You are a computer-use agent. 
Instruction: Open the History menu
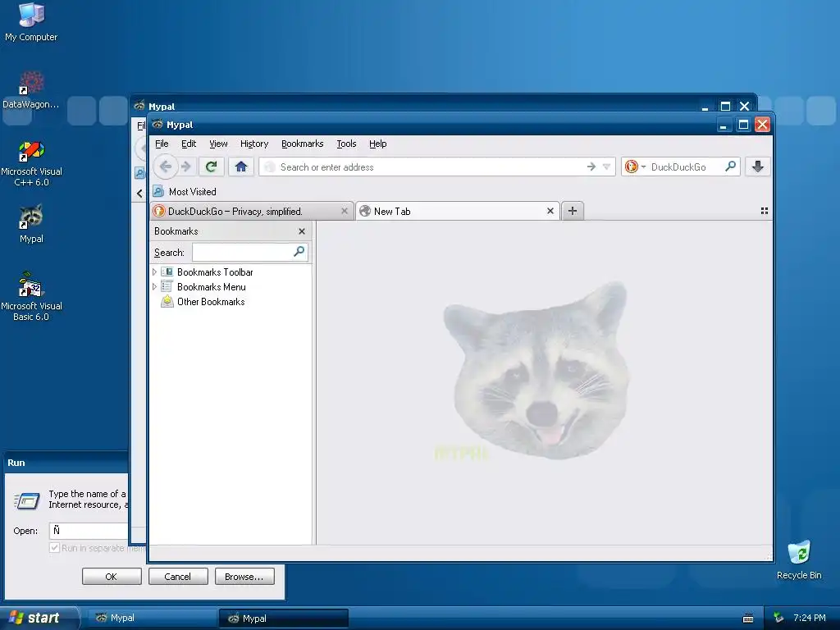pyautogui.click(x=254, y=144)
